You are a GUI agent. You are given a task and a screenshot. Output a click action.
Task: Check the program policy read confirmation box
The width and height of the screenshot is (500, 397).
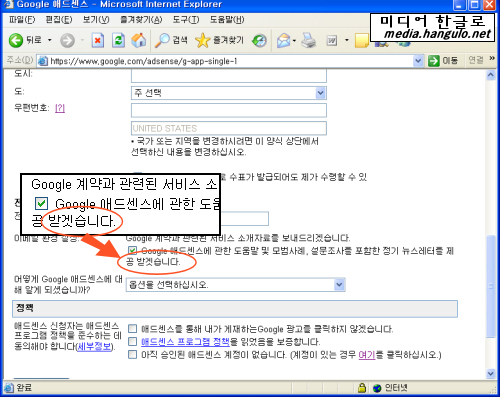click(x=132, y=341)
